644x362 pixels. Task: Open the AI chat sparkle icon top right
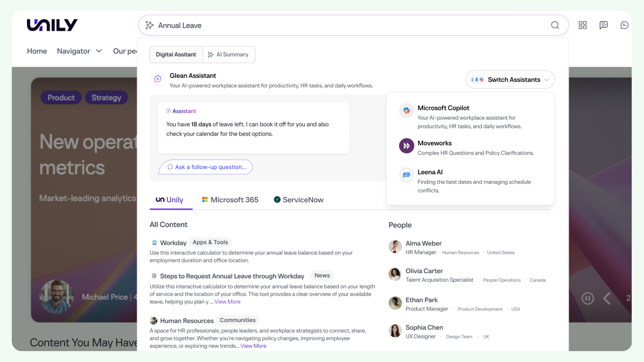[x=604, y=25]
